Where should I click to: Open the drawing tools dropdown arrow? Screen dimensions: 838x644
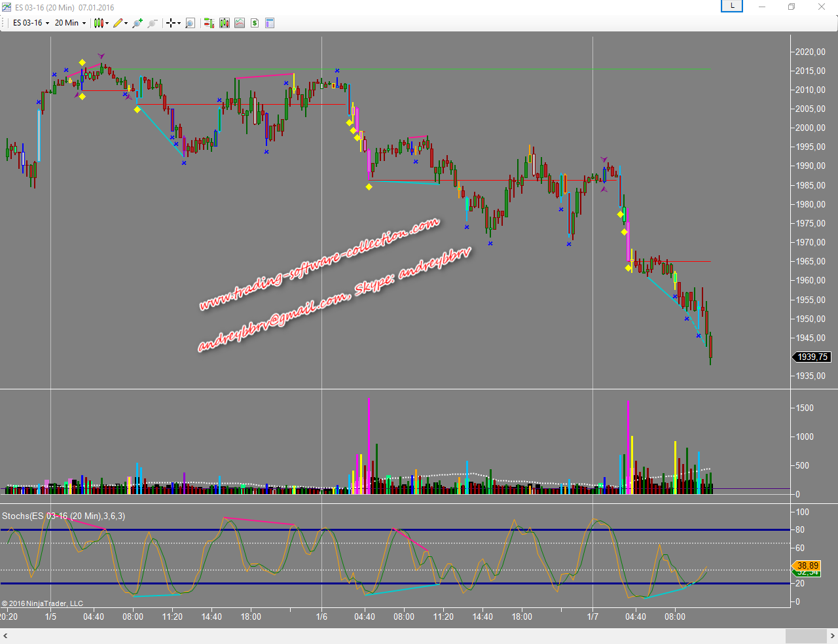click(x=126, y=23)
